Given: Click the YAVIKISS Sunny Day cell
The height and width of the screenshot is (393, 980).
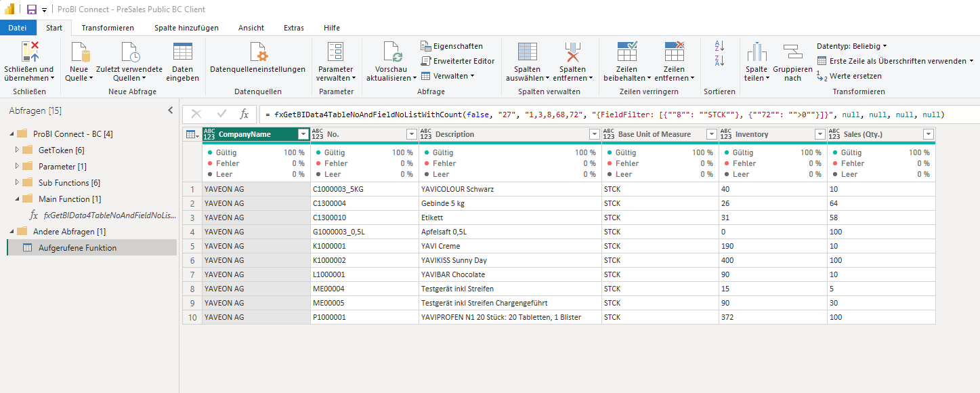Looking at the screenshot, I should click(x=510, y=260).
